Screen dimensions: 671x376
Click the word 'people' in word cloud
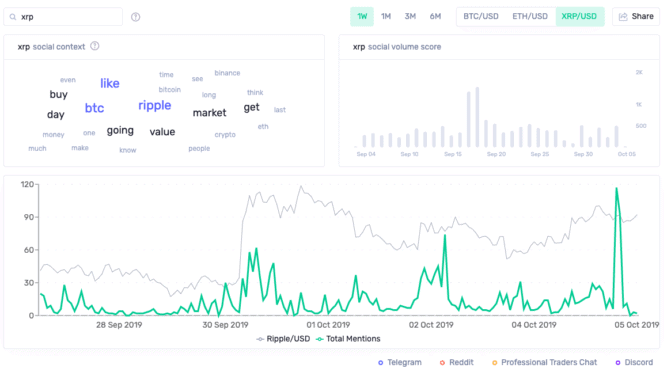(x=199, y=148)
